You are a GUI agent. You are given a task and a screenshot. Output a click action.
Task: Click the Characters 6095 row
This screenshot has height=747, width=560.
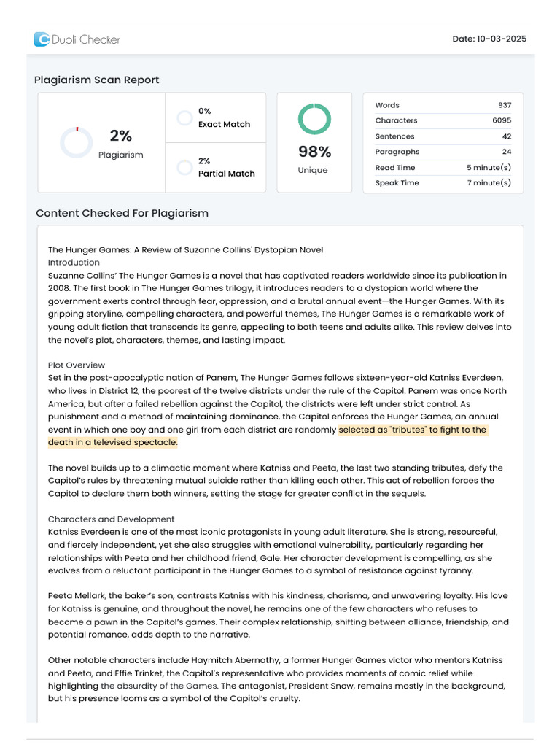click(443, 120)
